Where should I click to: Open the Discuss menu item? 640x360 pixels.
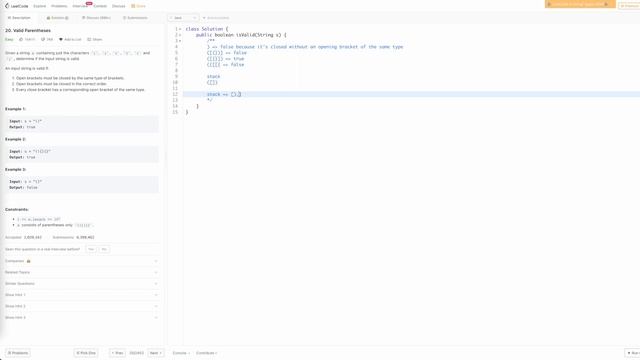119,6
